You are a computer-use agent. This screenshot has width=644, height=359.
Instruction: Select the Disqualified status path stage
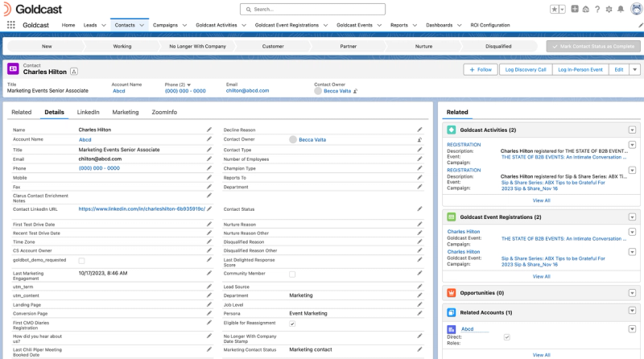pyautogui.click(x=498, y=47)
